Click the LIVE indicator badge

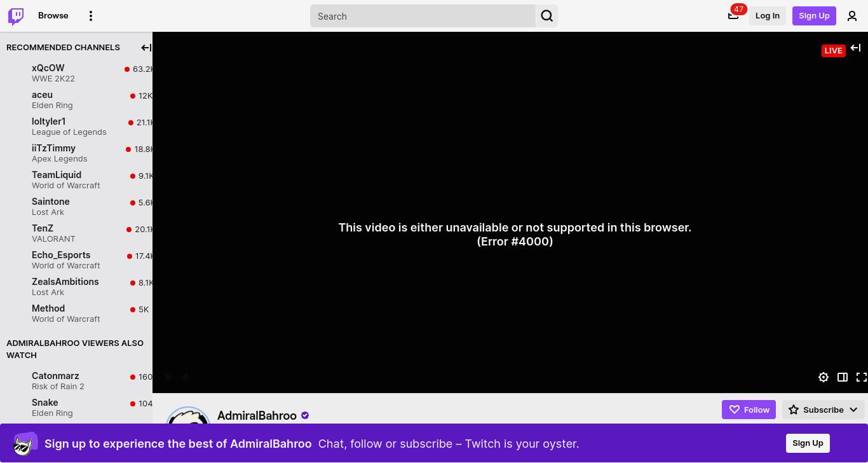pyautogui.click(x=833, y=50)
